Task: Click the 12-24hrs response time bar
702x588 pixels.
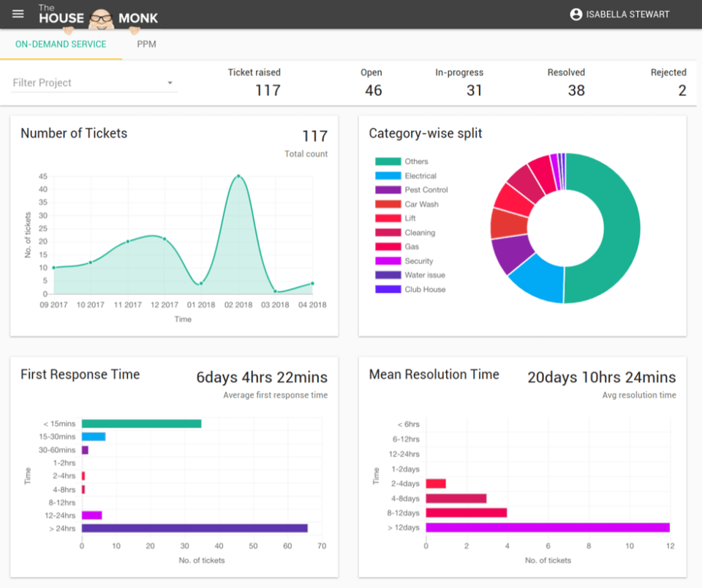Action: point(92,516)
